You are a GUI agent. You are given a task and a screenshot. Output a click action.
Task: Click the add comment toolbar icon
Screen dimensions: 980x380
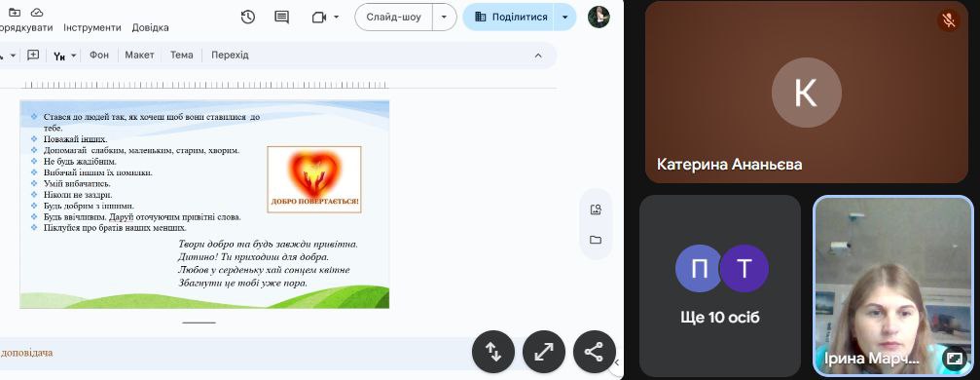[x=33, y=56]
